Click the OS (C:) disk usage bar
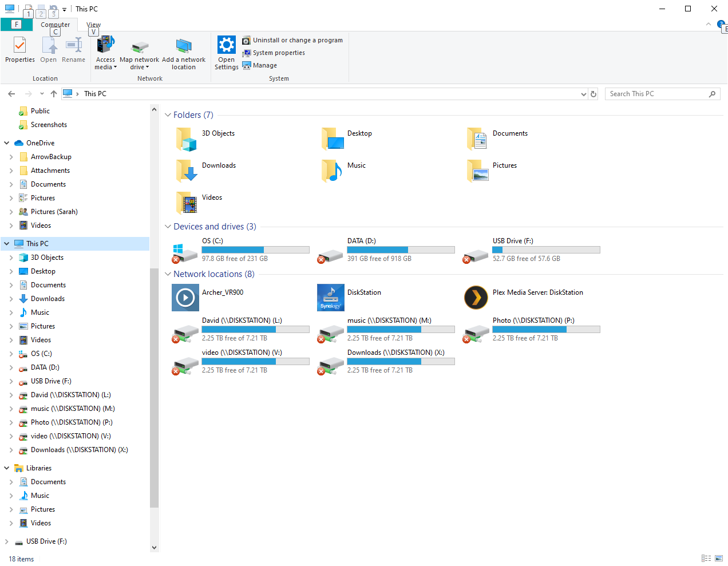Viewport: 728px width, 566px height. [255, 250]
